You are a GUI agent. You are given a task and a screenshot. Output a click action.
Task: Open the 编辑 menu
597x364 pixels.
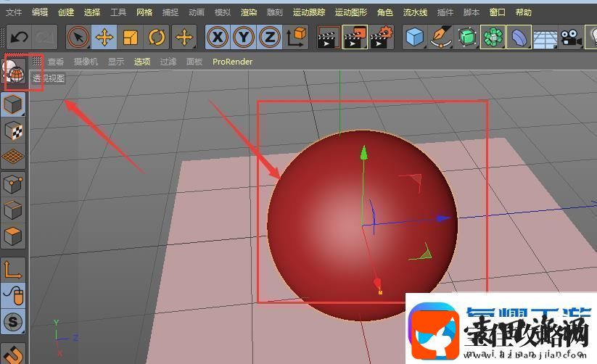coord(40,12)
